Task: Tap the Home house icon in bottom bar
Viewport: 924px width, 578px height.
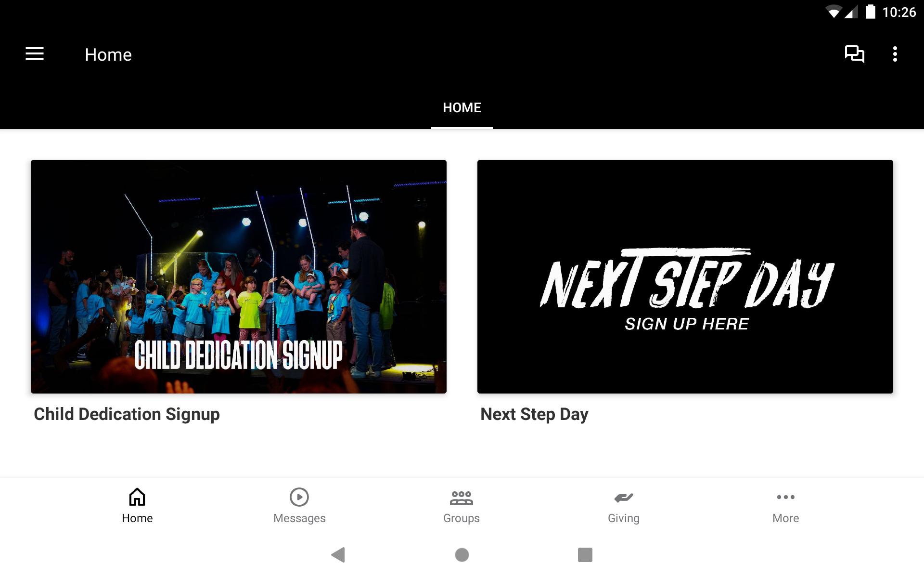Action: tap(137, 497)
